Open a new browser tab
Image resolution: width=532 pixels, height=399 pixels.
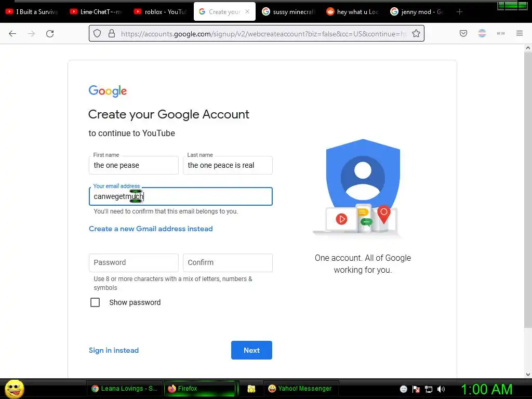point(459,12)
